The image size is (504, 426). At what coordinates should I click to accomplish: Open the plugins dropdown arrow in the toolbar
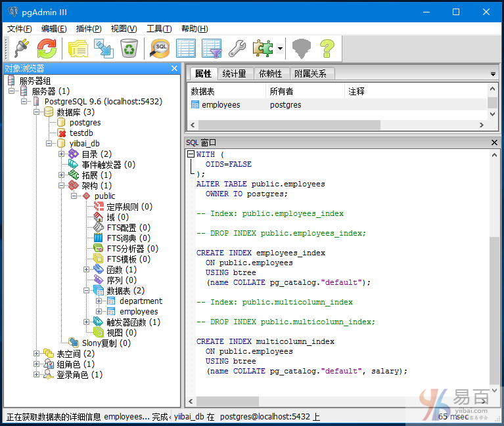coord(281,48)
